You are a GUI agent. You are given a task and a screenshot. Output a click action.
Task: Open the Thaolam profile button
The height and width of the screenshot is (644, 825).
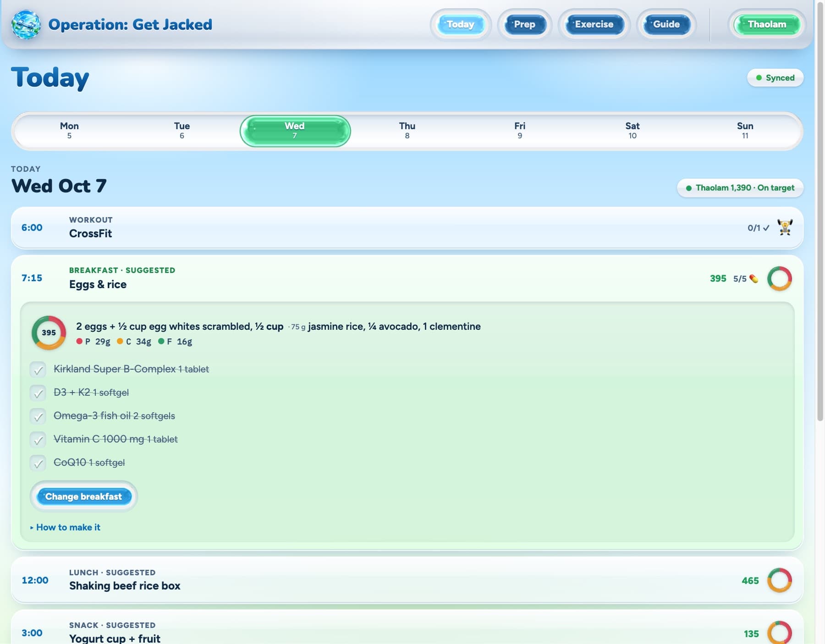pos(767,24)
